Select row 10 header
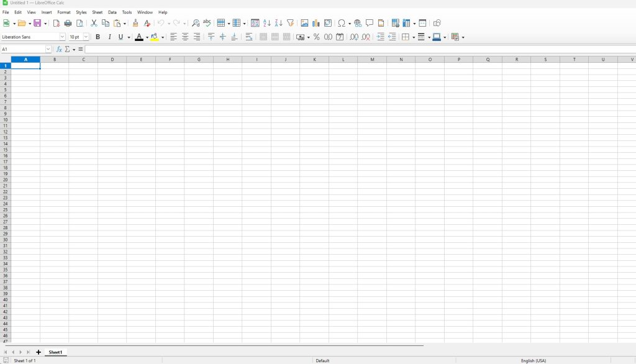The image size is (636, 364). click(x=5, y=120)
